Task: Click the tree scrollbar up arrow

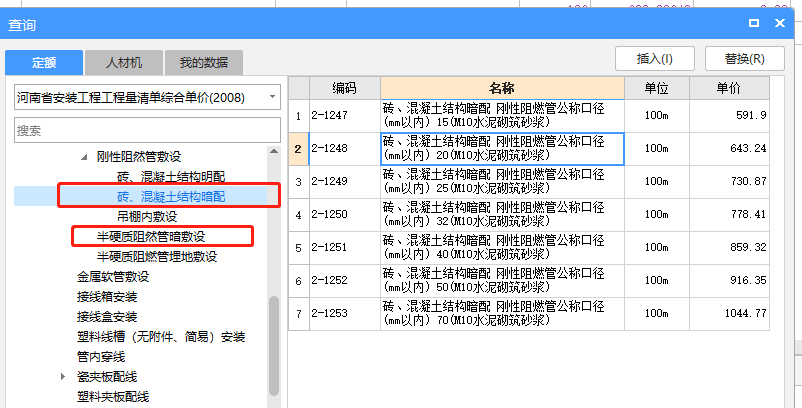Action: 274,151
